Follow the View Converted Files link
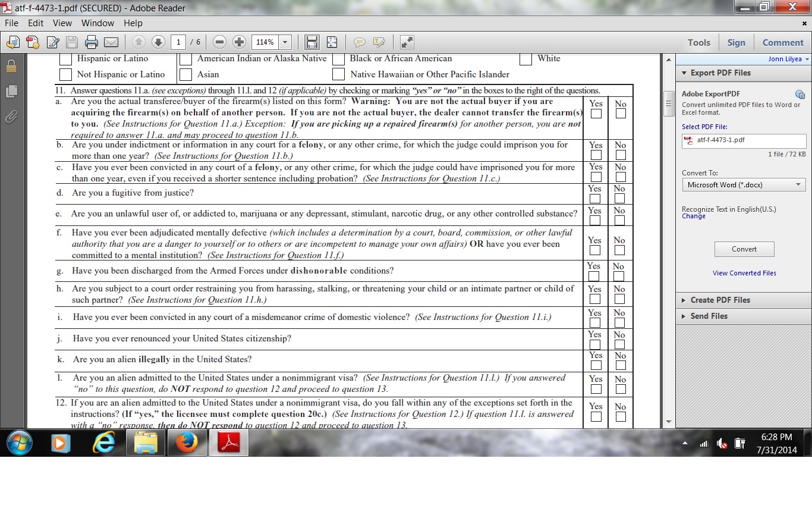Image resolution: width=812 pixels, height=524 pixels. pos(744,273)
